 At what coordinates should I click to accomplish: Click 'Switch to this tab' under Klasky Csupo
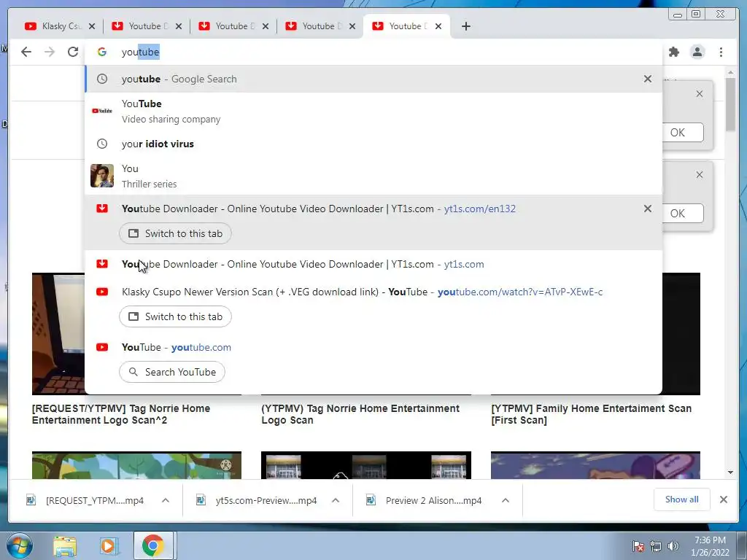pos(175,316)
